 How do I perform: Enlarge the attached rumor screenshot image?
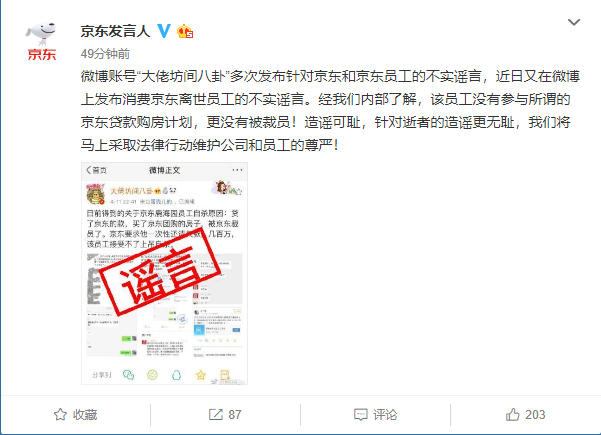[164, 273]
